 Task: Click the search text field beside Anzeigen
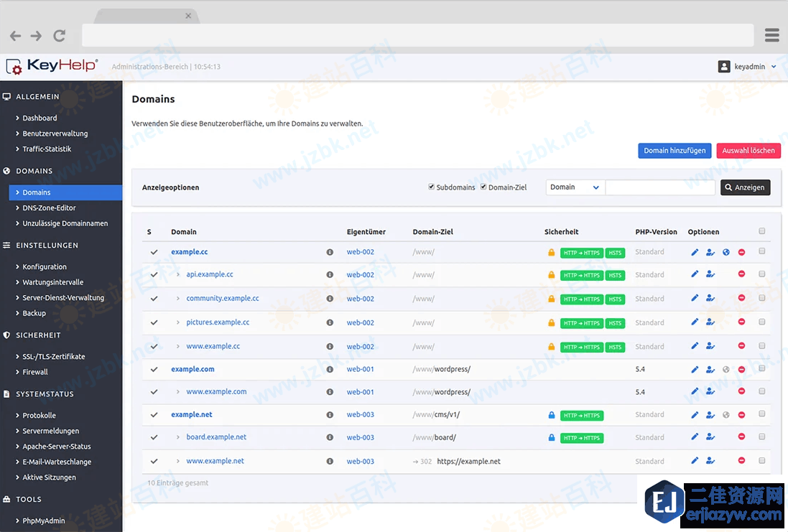point(660,187)
